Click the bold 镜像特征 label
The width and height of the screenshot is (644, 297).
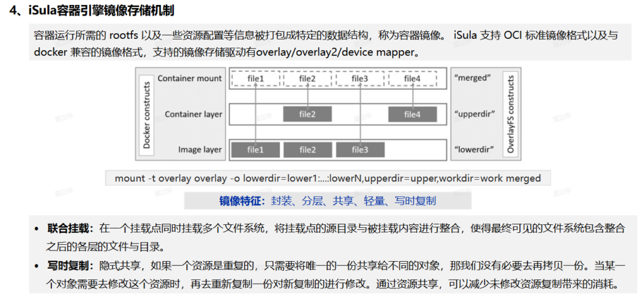click(x=241, y=201)
